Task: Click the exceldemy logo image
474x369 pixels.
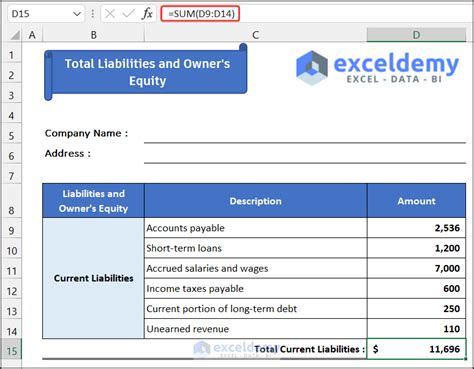Action: pyautogui.click(x=377, y=68)
